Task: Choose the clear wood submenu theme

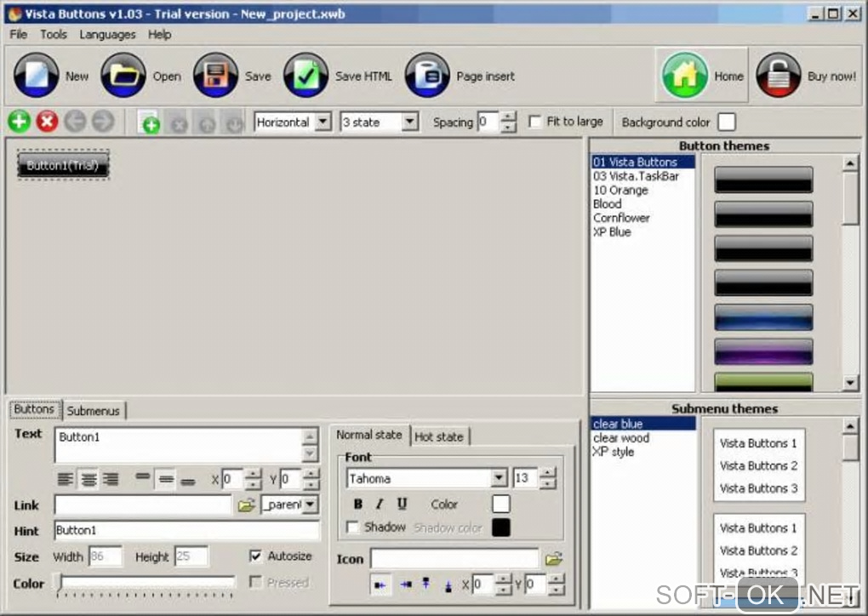Action: coord(621,438)
